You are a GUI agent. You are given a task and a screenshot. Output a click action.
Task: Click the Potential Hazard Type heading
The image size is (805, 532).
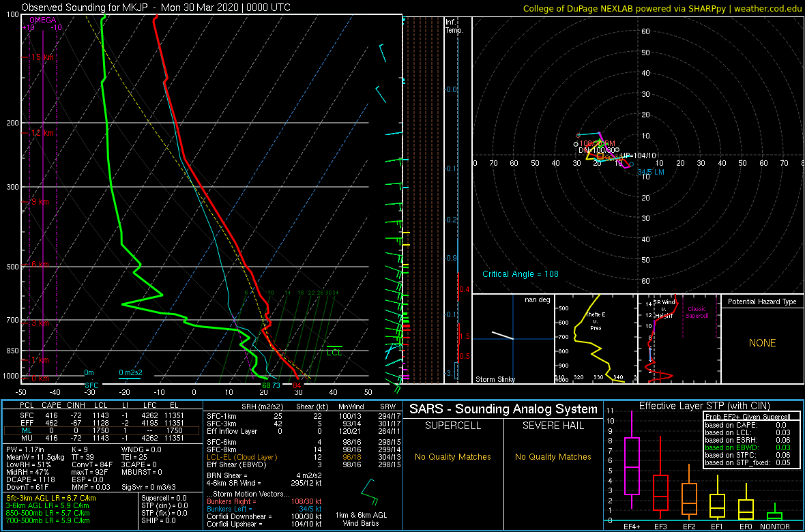(x=762, y=301)
